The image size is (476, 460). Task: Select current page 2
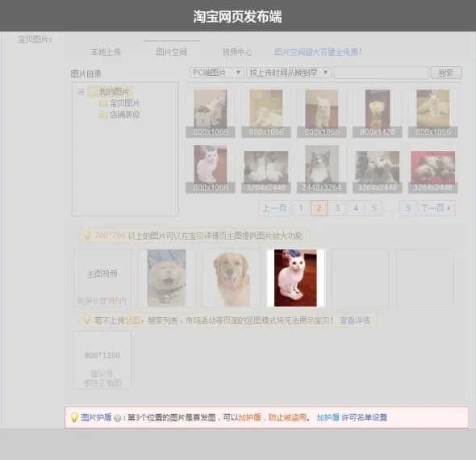319,208
